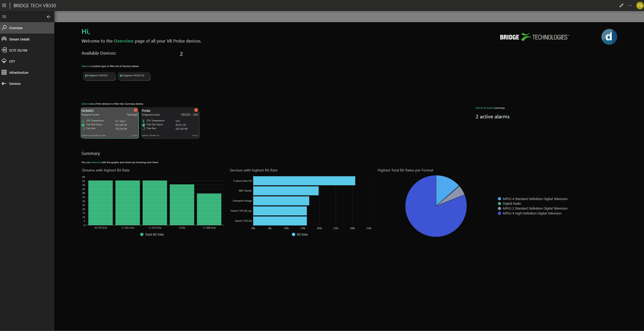This screenshot has width=644, height=331.
Task: Click the green 'interact' word in Summary
Action: 96,162
